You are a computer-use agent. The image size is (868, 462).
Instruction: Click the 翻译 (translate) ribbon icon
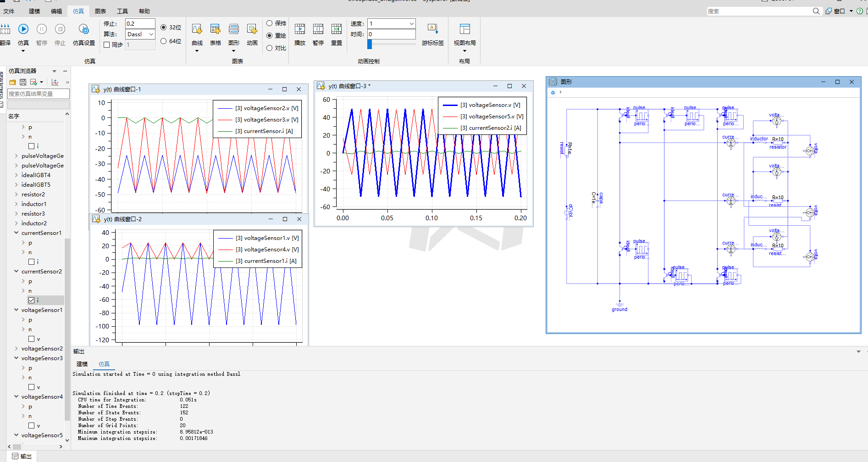coord(5,29)
